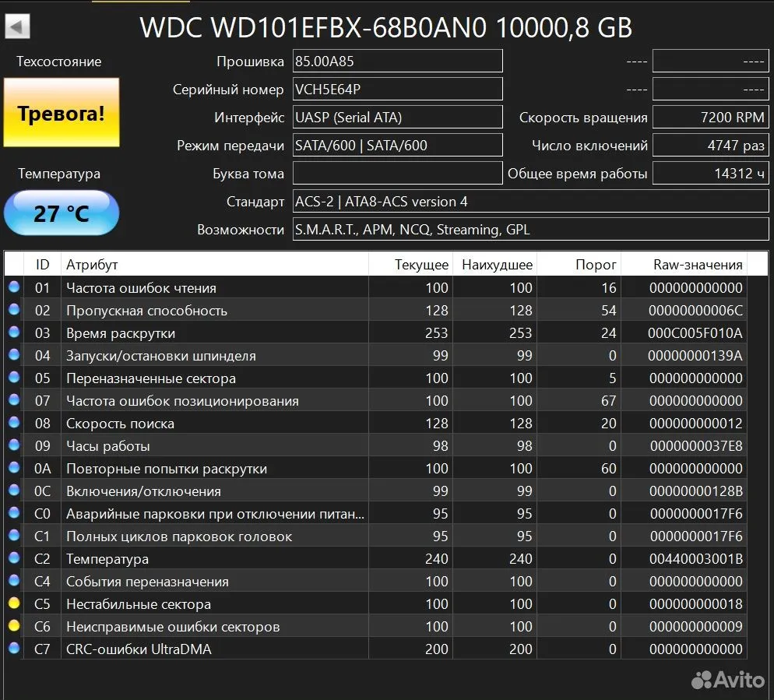Click the serial number field VCH5E64P
Viewport: 774px width, 700px height.
(397, 90)
